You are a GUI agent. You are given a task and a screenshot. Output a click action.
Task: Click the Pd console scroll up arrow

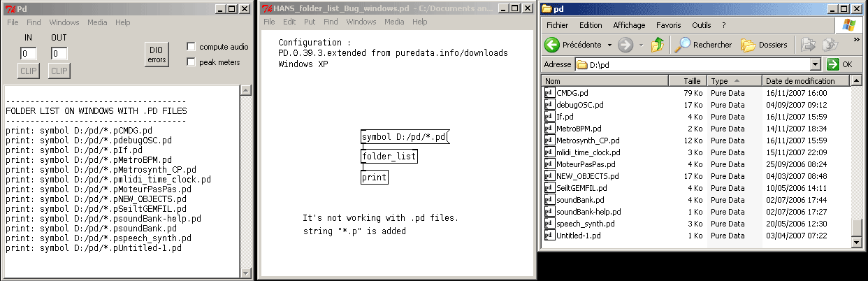coord(245,91)
